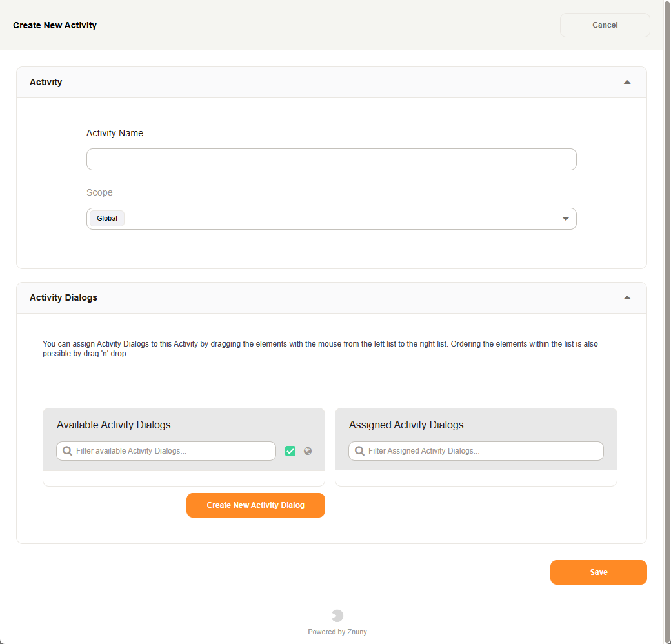The height and width of the screenshot is (644, 671).
Task: Click the Activity Dialogs section header
Action: (x=63, y=297)
